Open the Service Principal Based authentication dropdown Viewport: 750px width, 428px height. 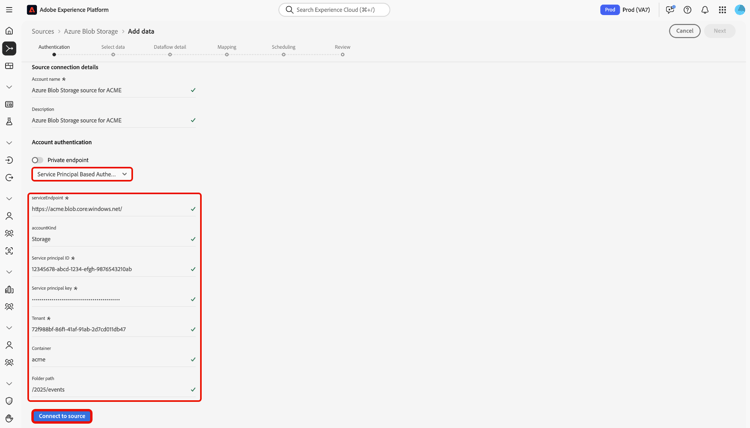click(82, 174)
